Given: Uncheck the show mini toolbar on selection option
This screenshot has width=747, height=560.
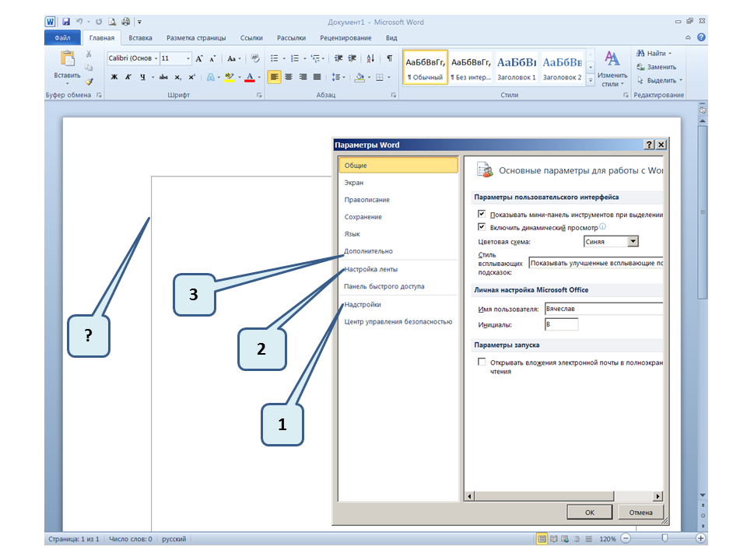Looking at the screenshot, I should [x=482, y=214].
